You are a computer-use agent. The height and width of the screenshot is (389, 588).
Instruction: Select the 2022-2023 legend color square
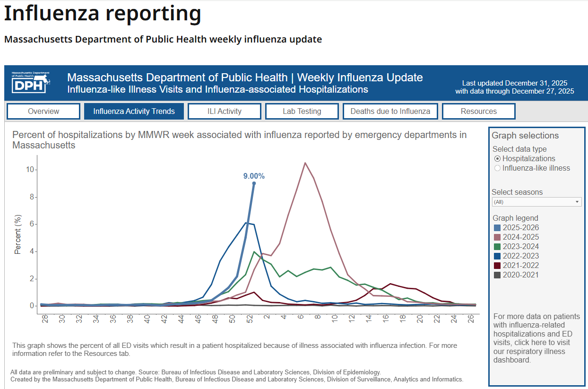(x=497, y=256)
